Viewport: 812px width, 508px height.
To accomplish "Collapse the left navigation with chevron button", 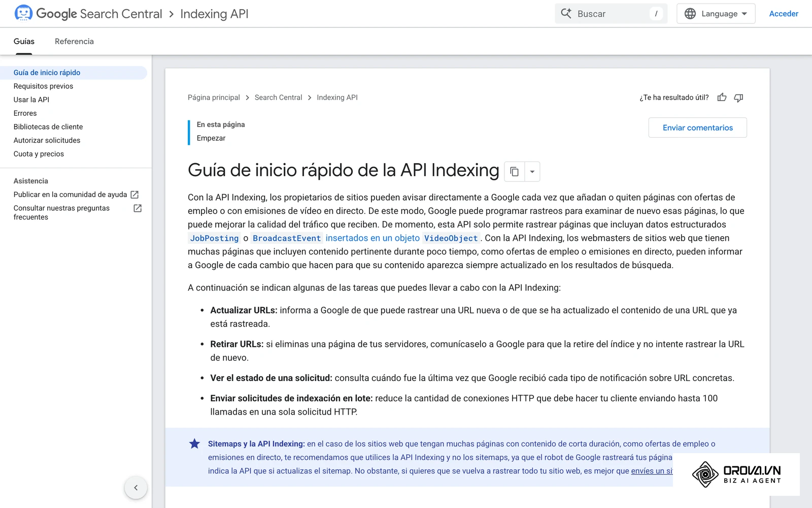I will click(x=136, y=488).
